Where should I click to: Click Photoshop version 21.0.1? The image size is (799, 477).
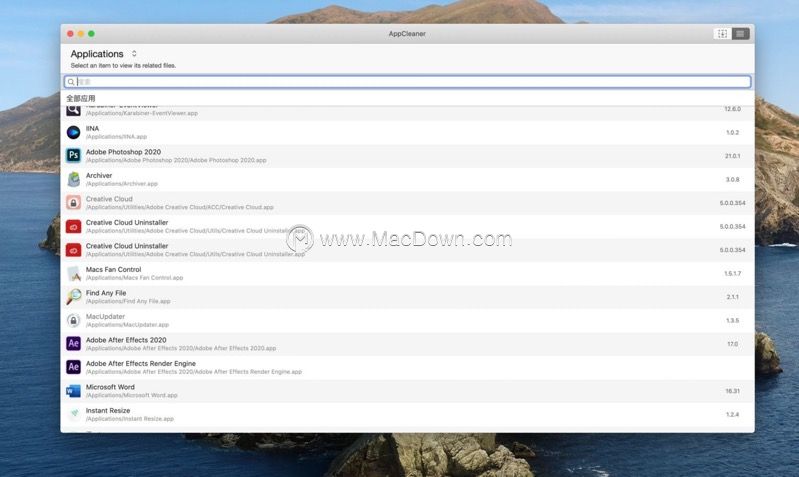pyautogui.click(x=732, y=156)
